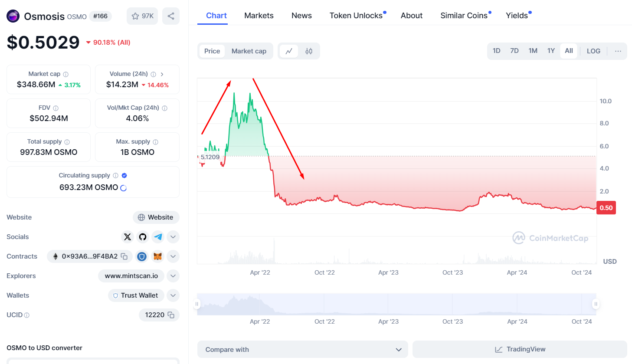Click Total supply info icon
632x364 pixels.
67,142
